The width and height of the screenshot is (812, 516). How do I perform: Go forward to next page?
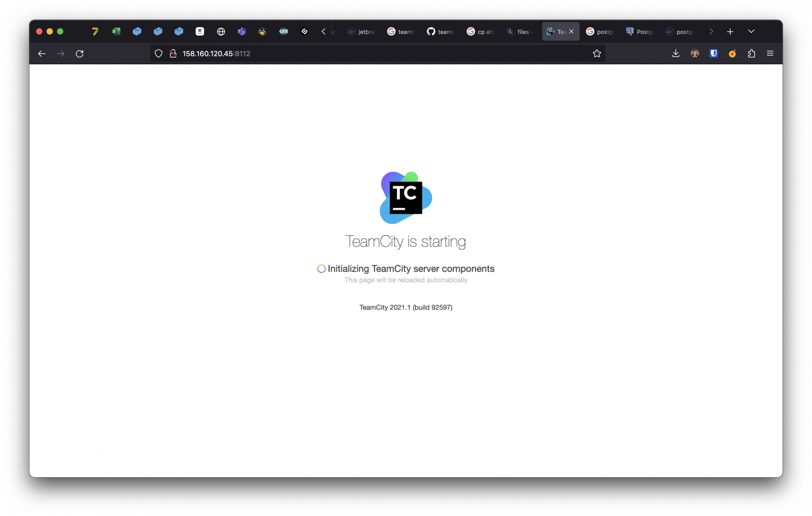60,54
